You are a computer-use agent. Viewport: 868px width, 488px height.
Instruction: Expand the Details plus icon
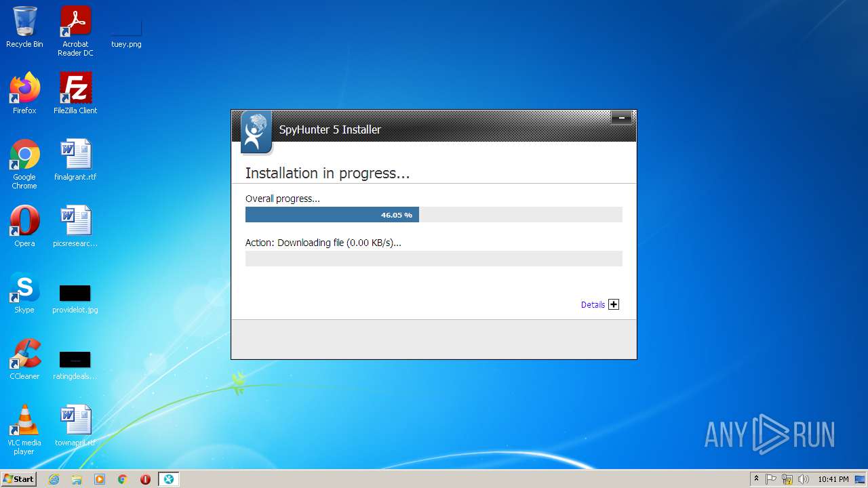pyautogui.click(x=614, y=305)
